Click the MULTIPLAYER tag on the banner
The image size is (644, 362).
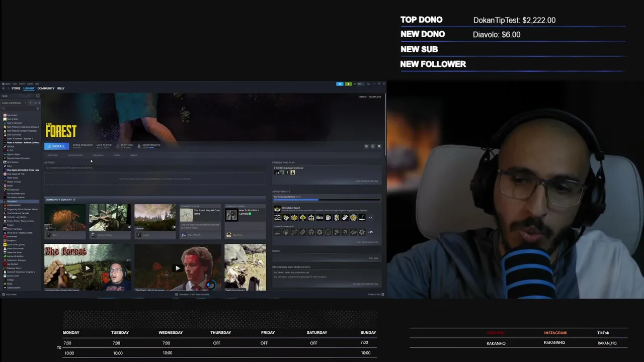tap(375, 97)
